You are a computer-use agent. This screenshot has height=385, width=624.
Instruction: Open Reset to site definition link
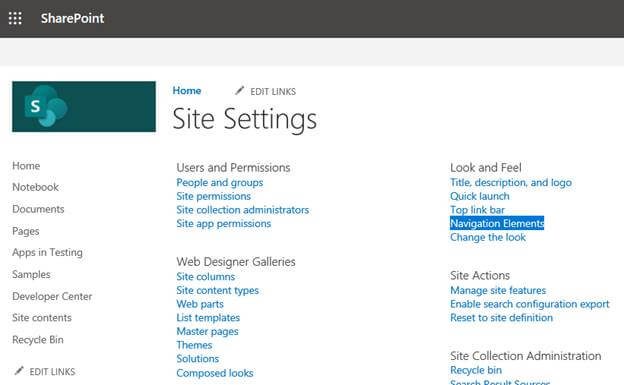tap(501, 318)
